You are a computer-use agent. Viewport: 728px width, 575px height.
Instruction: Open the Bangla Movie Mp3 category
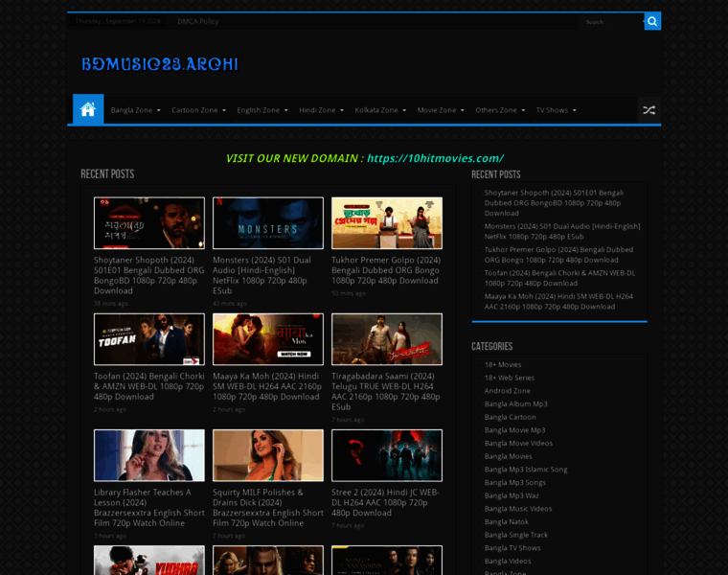point(515,430)
